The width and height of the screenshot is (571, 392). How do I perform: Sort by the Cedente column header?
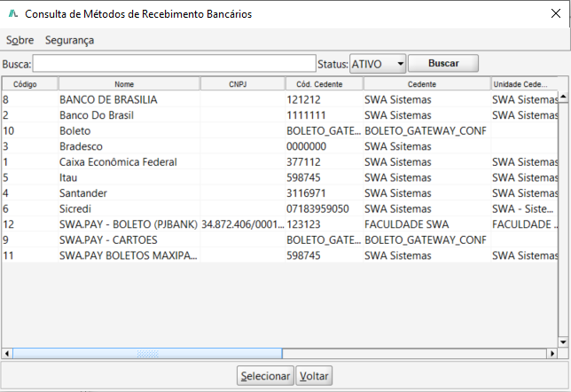pos(426,84)
